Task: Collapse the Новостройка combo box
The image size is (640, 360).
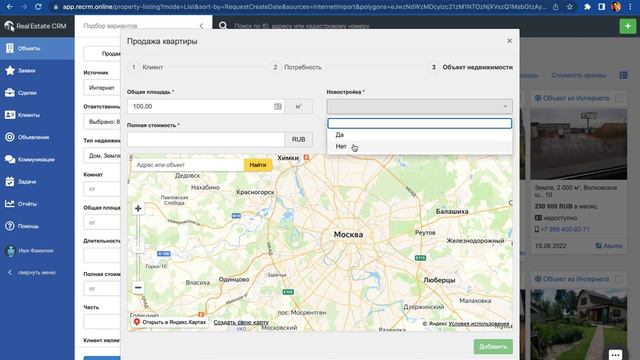Action: click(x=420, y=107)
